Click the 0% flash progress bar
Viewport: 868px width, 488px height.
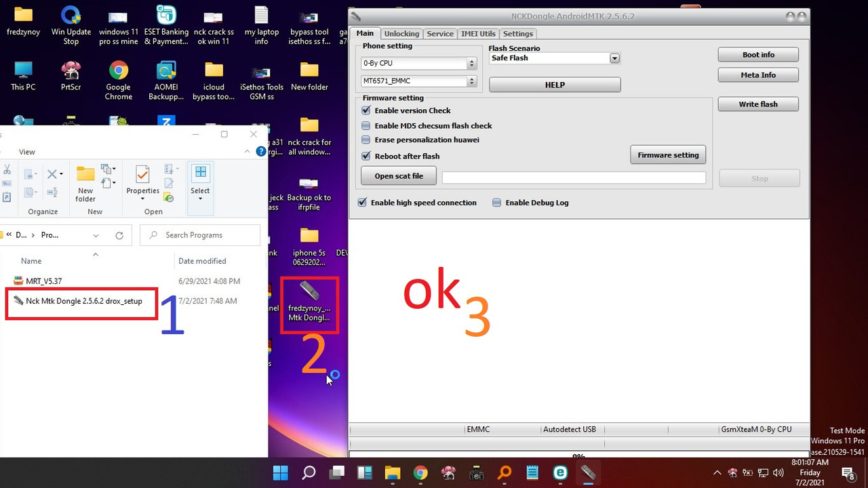pyautogui.click(x=579, y=455)
